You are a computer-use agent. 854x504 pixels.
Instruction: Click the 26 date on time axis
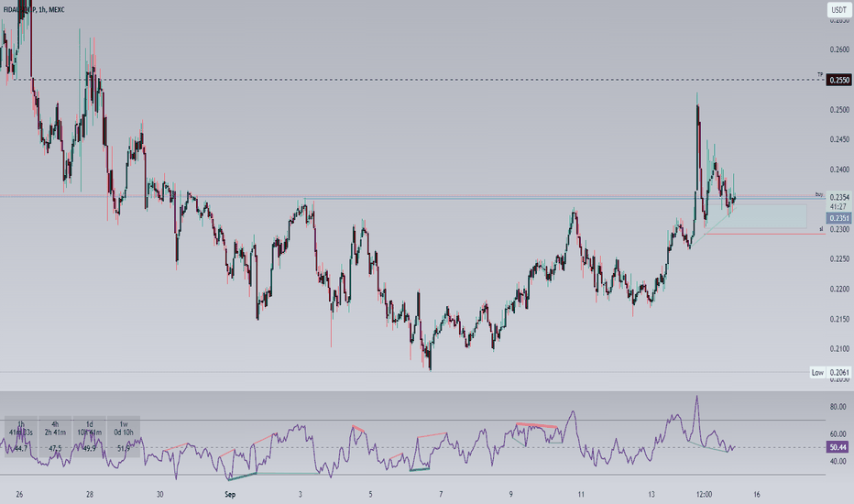[x=19, y=495]
